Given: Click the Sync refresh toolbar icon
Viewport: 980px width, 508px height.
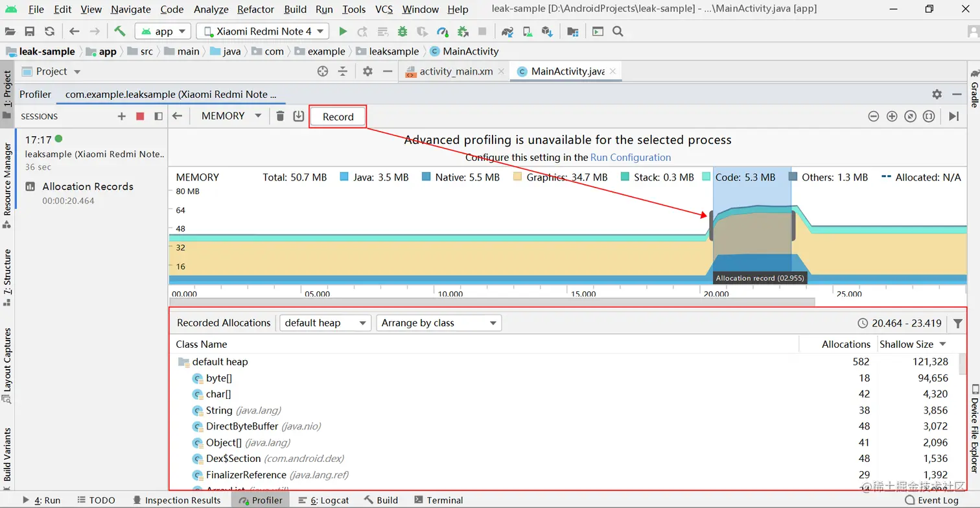Looking at the screenshot, I should tap(49, 31).
